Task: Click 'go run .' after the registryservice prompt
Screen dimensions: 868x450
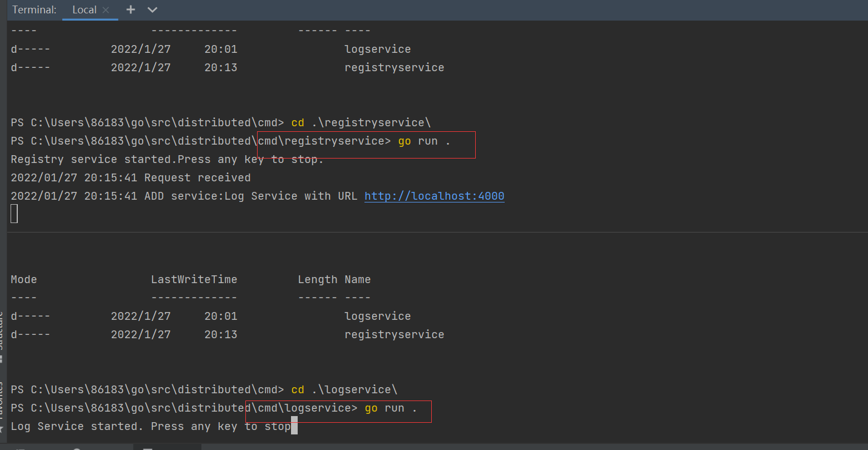Action: coord(424,141)
